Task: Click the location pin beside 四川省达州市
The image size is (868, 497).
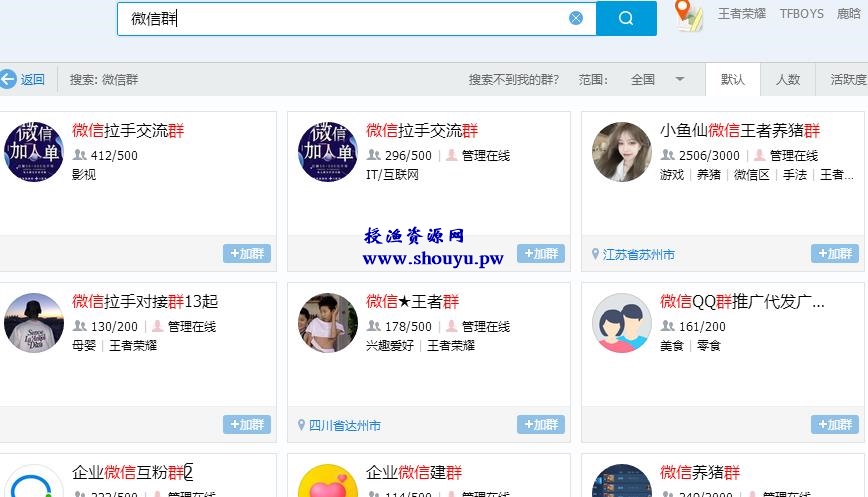Action: (x=301, y=425)
